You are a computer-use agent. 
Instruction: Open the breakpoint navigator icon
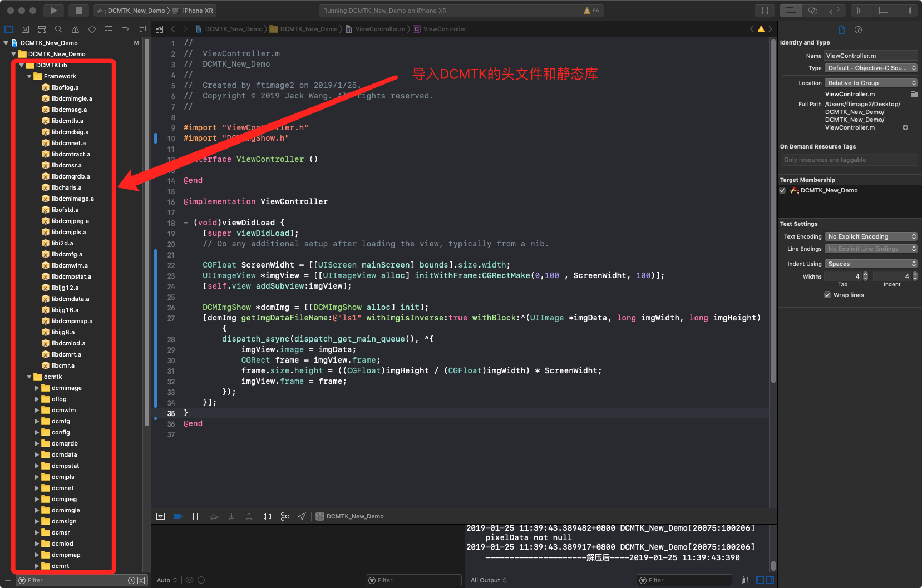click(125, 29)
